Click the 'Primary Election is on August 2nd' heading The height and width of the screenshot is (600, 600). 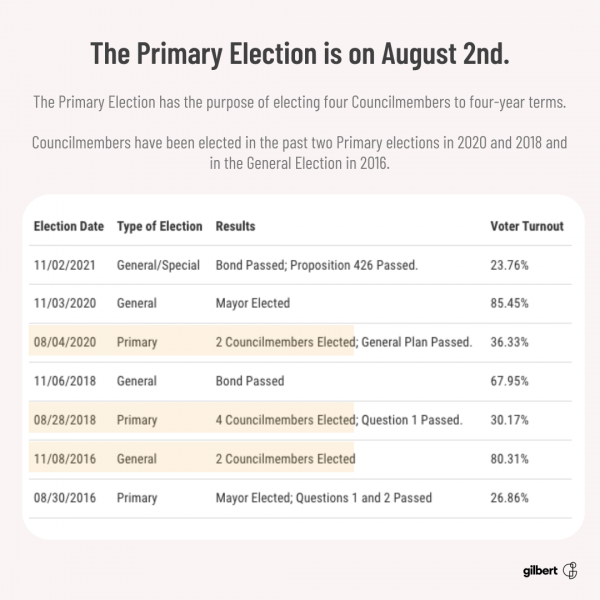click(300, 54)
